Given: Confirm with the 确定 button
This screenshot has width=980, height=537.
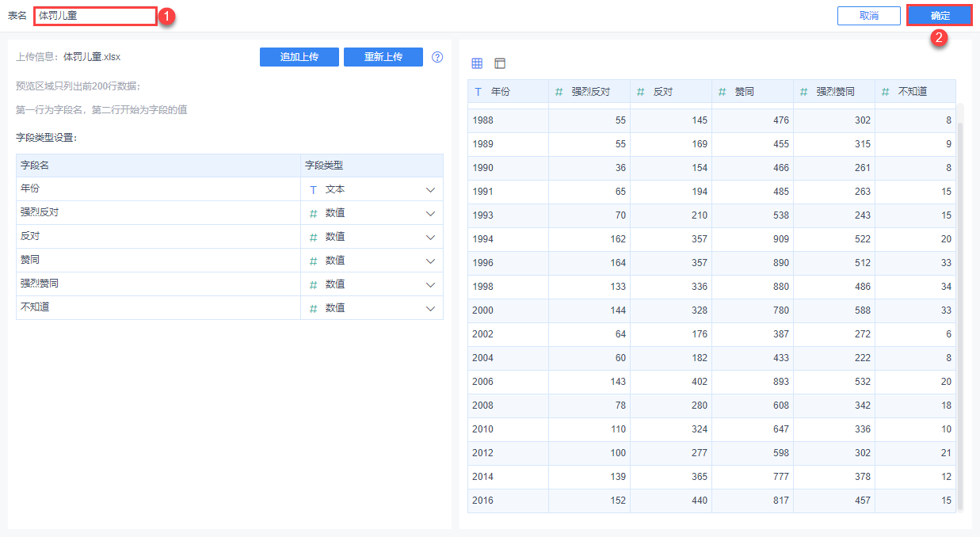Looking at the screenshot, I should [940, 16].
